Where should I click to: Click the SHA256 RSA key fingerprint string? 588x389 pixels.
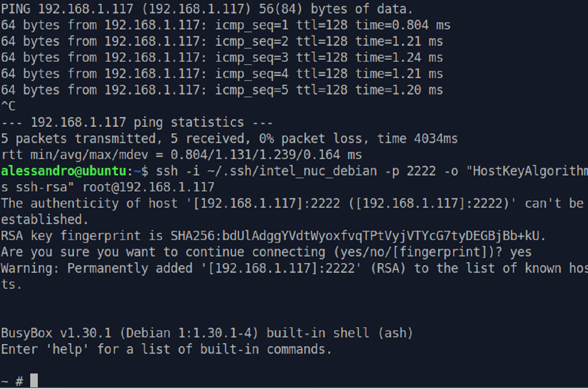coord(357,236)
